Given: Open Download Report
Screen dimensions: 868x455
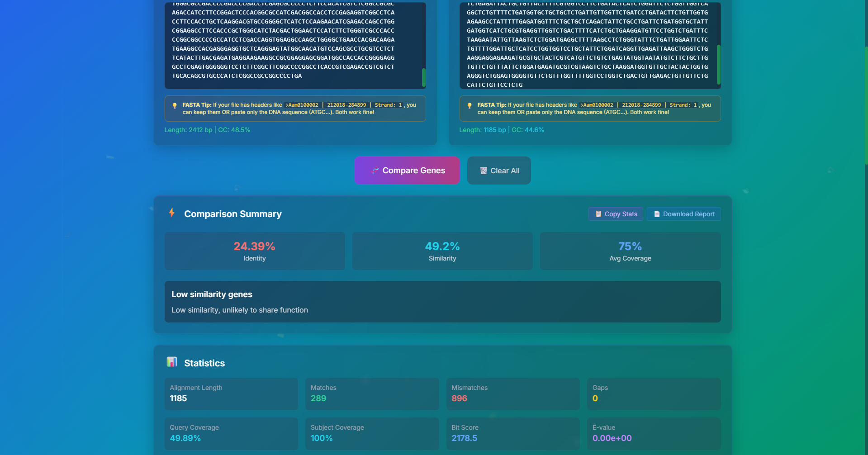Looking at the screenshot, I should point(683,214).
